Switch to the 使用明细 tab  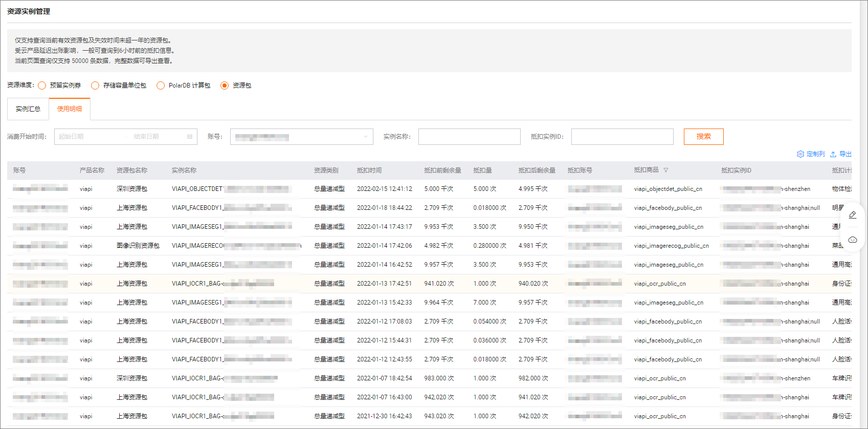tap(70, 109)
